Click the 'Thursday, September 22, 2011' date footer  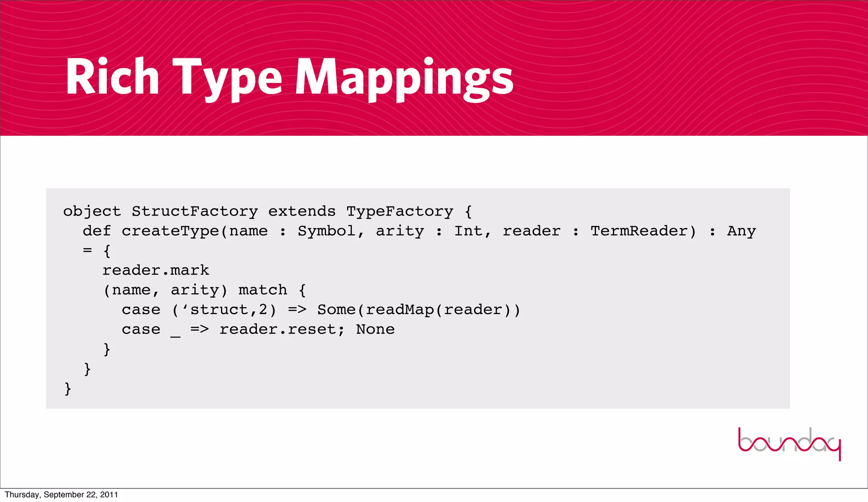[61, 495]
